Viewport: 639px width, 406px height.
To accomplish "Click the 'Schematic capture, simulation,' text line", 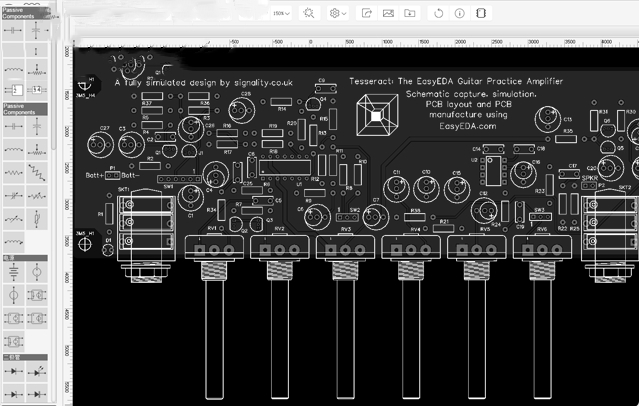I will pos(471,94).
